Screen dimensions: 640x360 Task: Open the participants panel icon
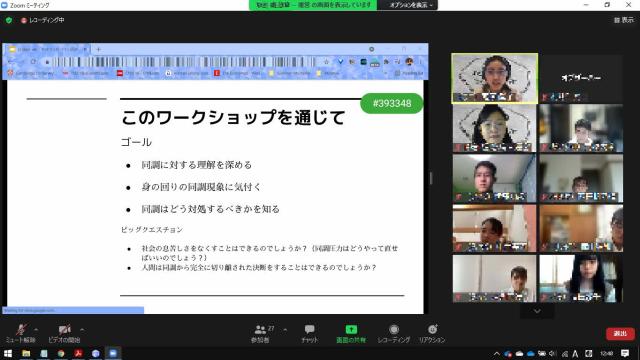(260, 333)
